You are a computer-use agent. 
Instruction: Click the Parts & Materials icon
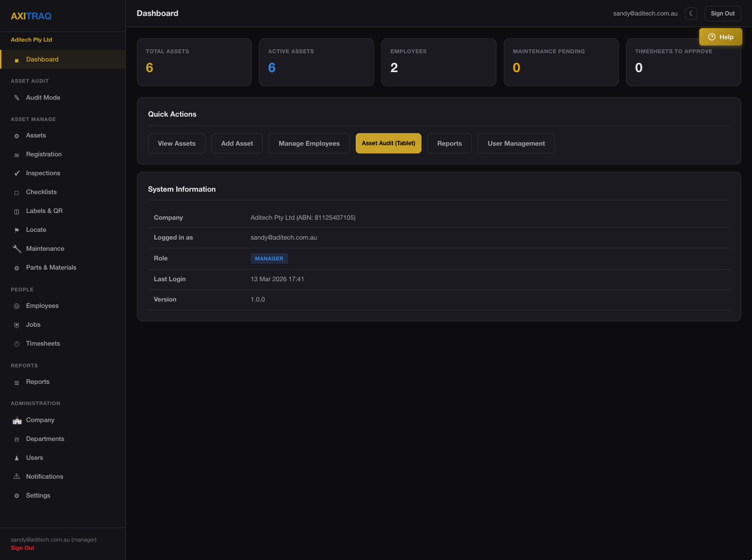tap(16, 268)
